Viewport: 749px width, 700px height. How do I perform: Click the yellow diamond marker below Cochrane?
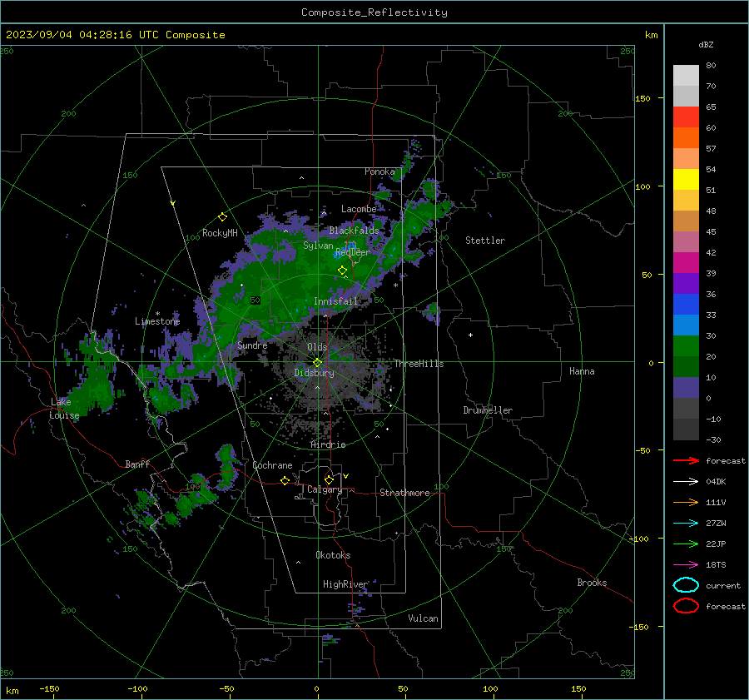point(285,481)
